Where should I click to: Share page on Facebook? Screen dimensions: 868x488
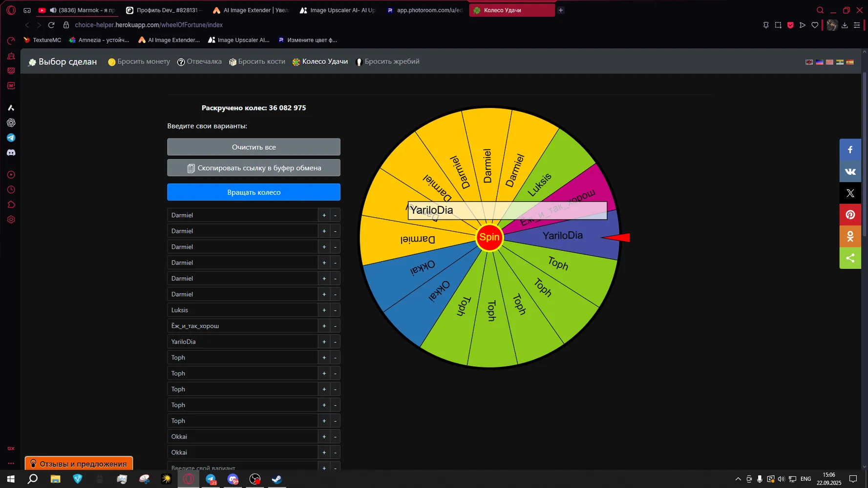pos(850,150)
